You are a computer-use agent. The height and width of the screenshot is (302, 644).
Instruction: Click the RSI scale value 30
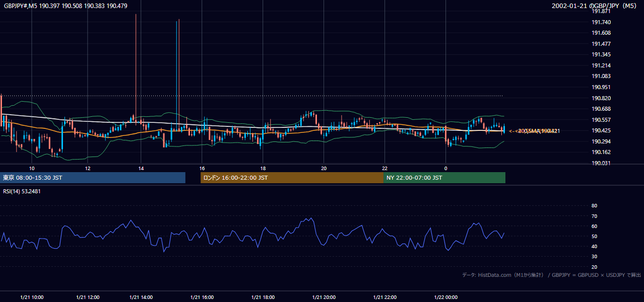594,257
